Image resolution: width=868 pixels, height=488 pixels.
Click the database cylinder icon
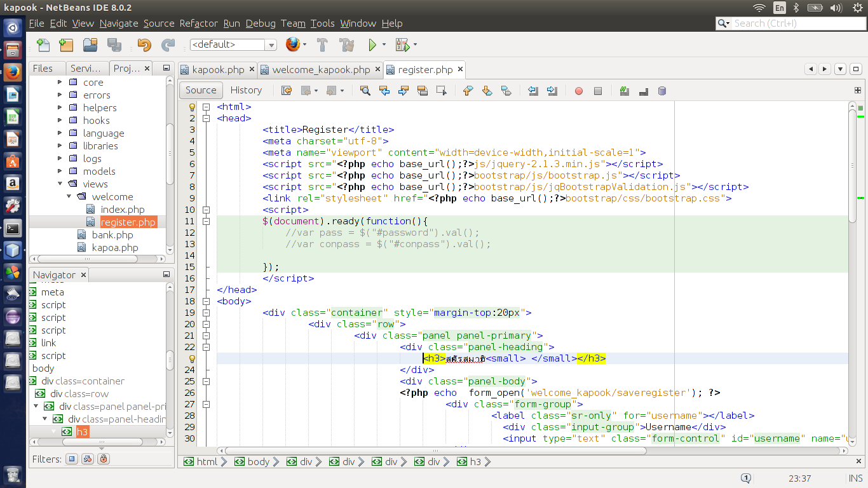(x=662, y=91)
